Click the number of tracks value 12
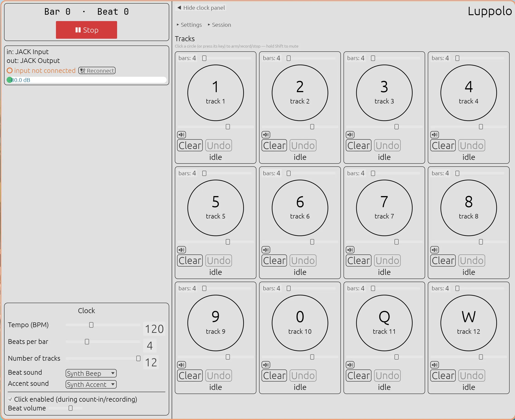This screenshot has height=420, width=515. [151, 362]
